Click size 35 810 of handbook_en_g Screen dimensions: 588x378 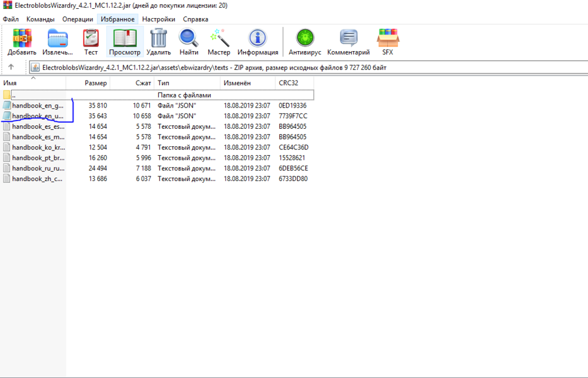point(98,105)
